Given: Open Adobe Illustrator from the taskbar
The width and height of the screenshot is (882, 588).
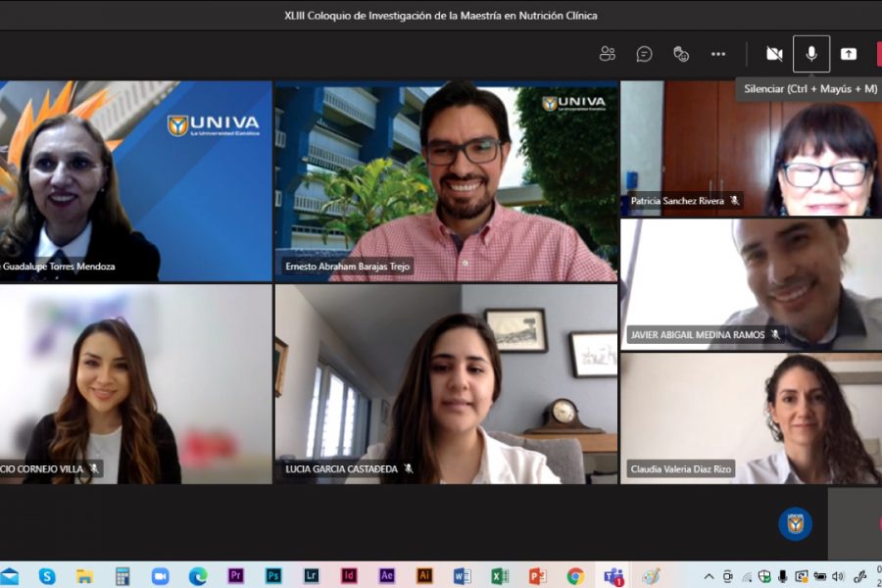Looking at the screenshot, I should point(424,575).
